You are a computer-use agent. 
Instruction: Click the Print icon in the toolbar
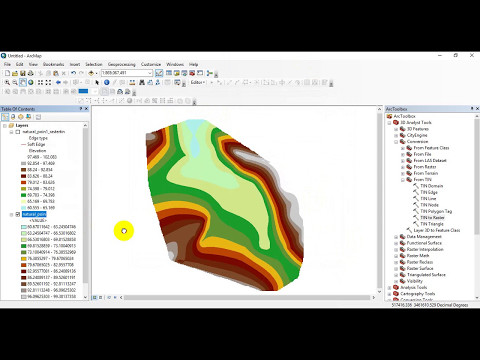click(31, 73)
